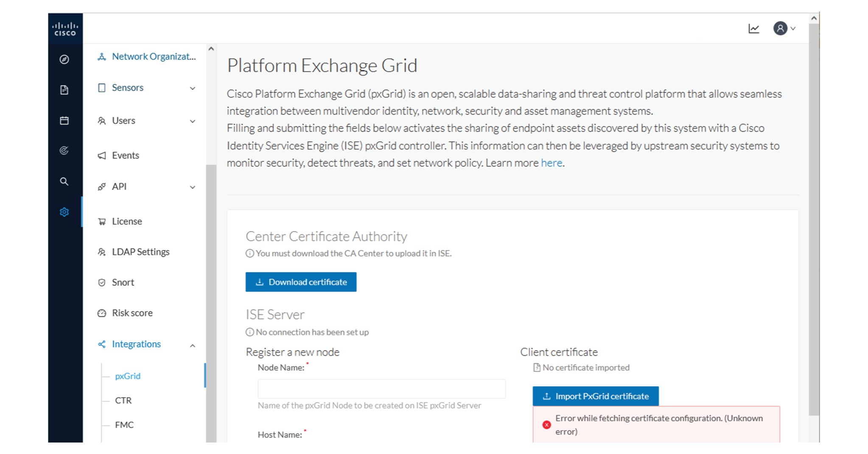Select the Reports document icon
This screenshot has height=454, width=868.
click(x=64, y=90)
